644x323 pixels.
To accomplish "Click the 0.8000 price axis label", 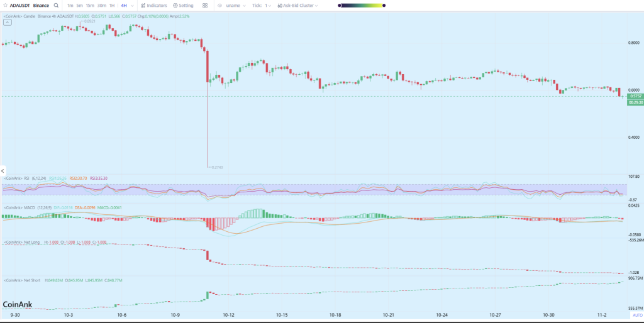I will pyautogui.click(x=634, y=43).
